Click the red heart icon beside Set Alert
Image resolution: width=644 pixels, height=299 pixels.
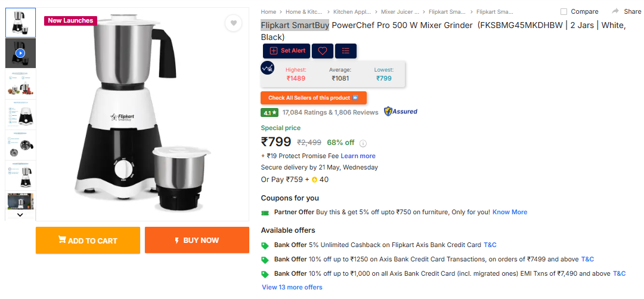point(323,51)
